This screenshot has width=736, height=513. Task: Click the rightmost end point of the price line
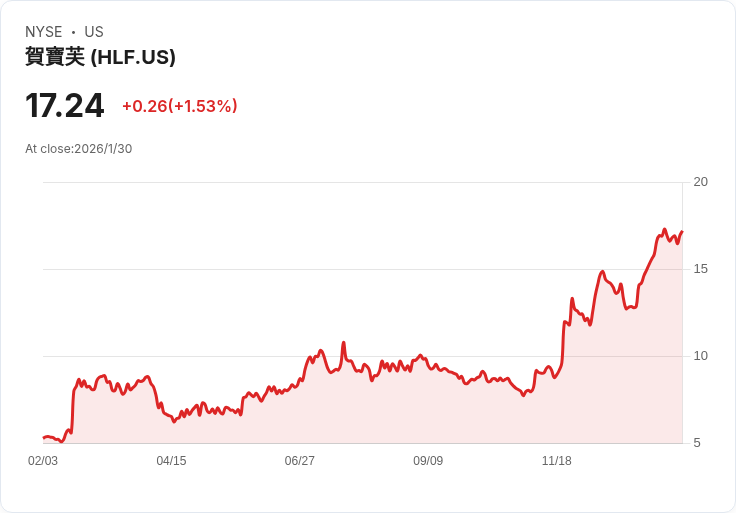coord(681,232)
